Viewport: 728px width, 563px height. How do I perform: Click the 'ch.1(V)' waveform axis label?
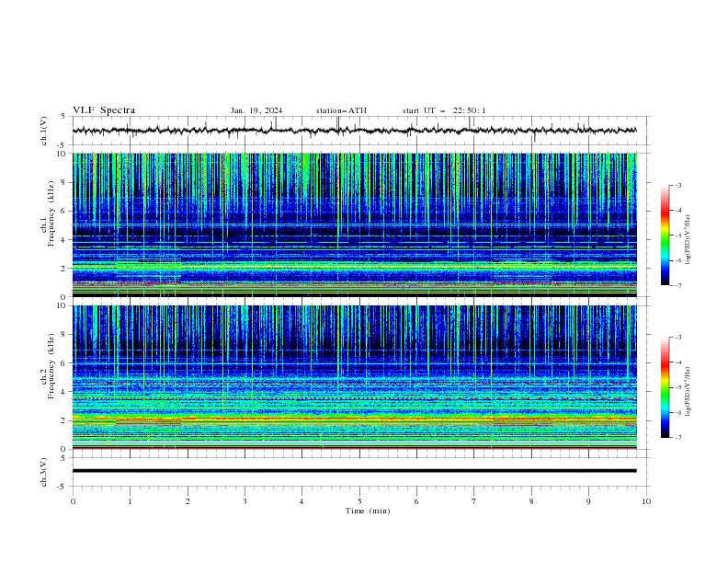[43, 131]
